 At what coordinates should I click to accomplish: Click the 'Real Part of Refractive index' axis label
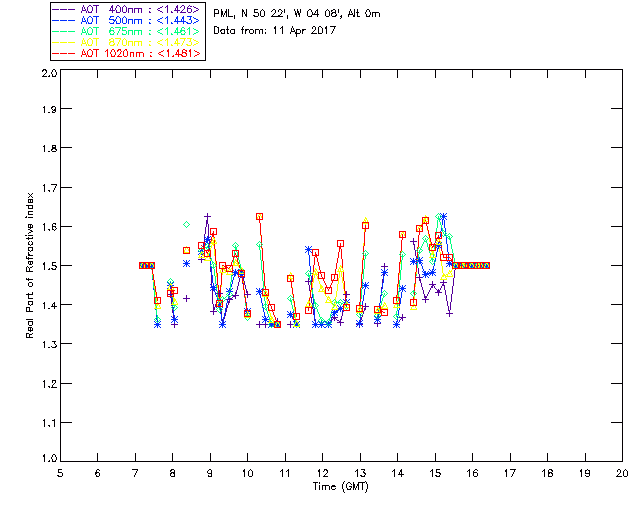point(29,265)
